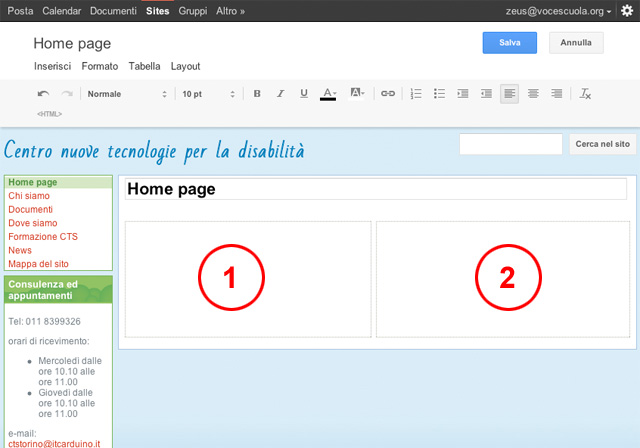
Task: Open the text background color dropdown
Action: click(x=357, y=94)
